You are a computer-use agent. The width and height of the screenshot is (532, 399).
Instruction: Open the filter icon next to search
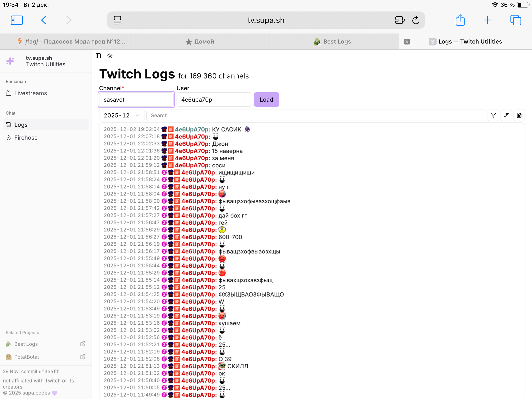point(493,116)
